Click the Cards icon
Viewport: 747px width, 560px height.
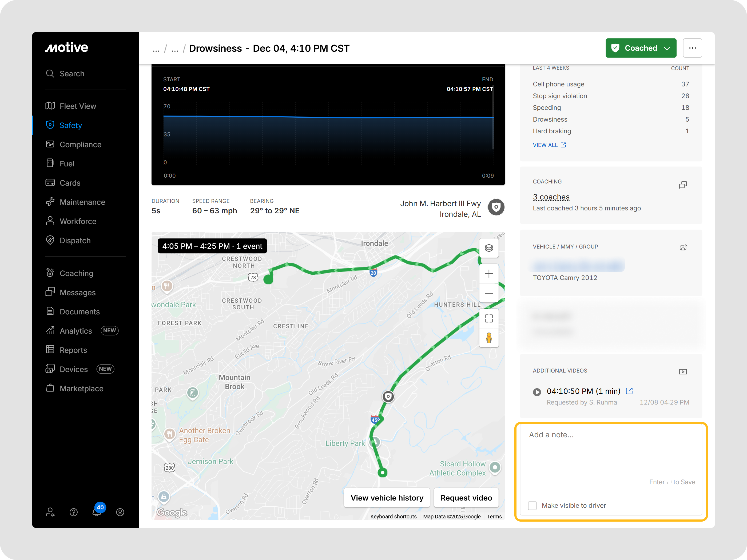(x=50, y=182)
